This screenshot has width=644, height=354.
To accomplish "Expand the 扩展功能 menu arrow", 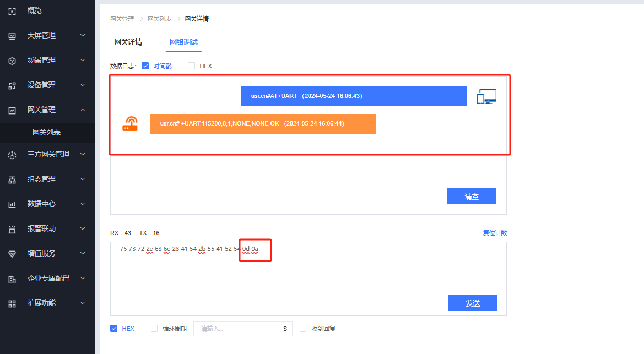I will 83,303.
